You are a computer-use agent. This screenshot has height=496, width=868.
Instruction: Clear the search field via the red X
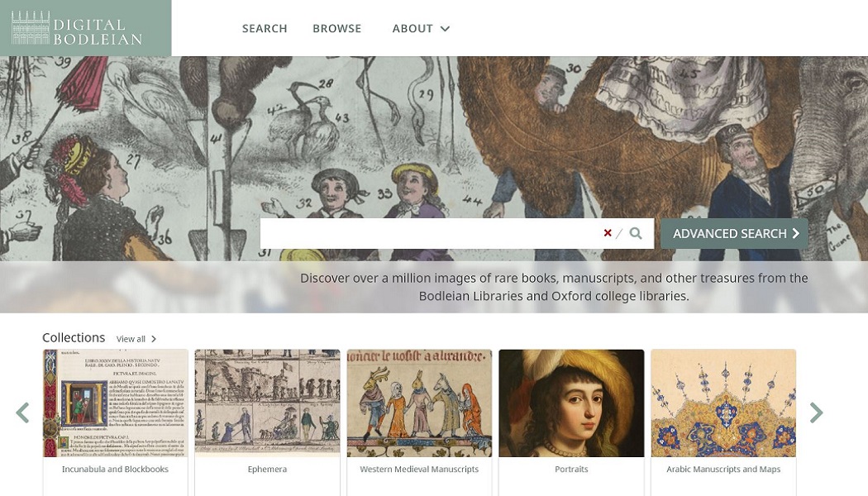608,233
